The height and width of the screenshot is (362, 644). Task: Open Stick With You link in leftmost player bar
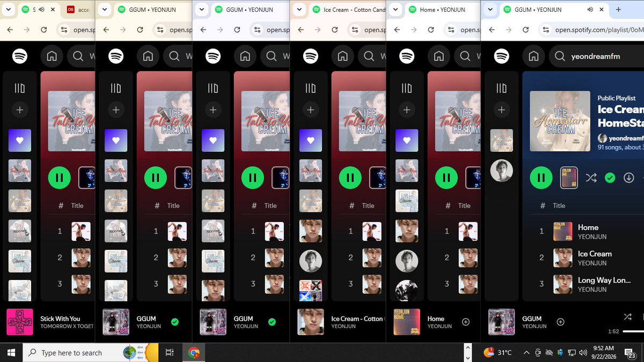click(60, 319)
